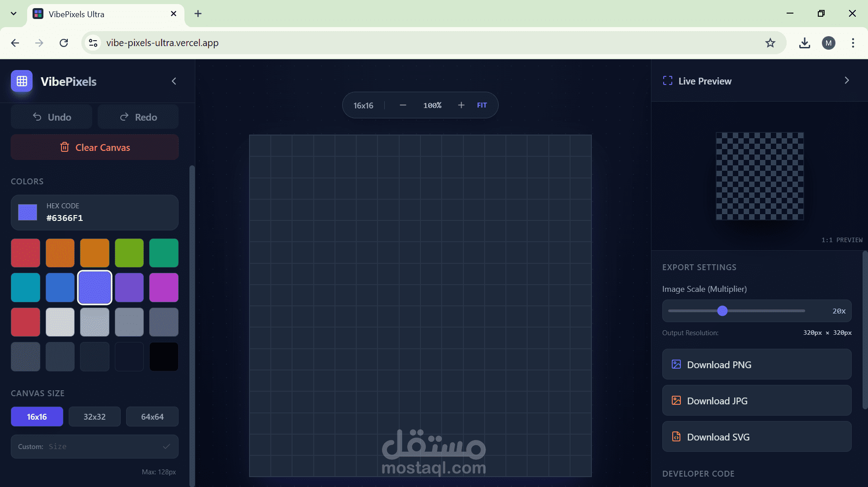Click the browser tab dropdown arrow
The width and height of the screenshot is (868, 487).
pos(13,14)
